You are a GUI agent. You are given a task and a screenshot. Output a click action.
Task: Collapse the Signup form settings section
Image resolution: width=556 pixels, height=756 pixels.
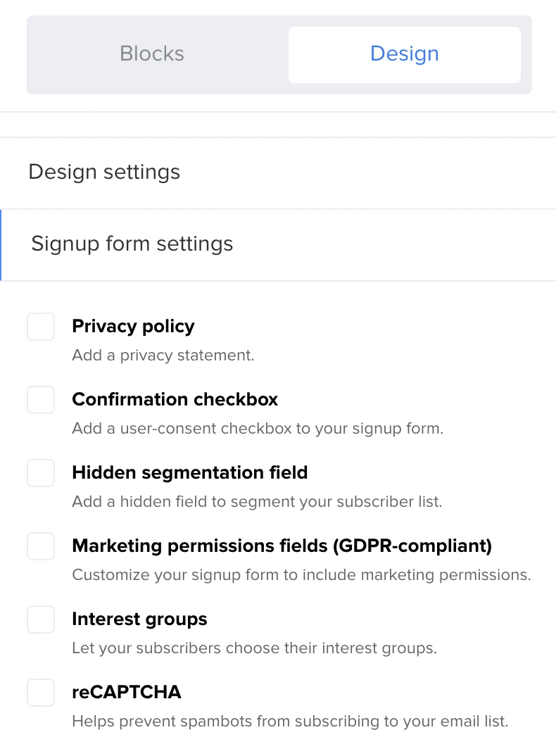pos(132,244)
